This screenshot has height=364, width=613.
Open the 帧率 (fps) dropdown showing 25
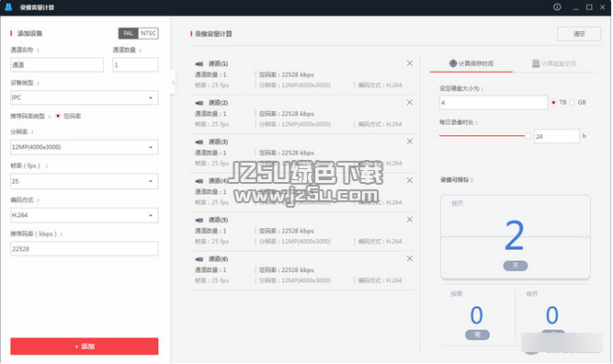point(84,181)
